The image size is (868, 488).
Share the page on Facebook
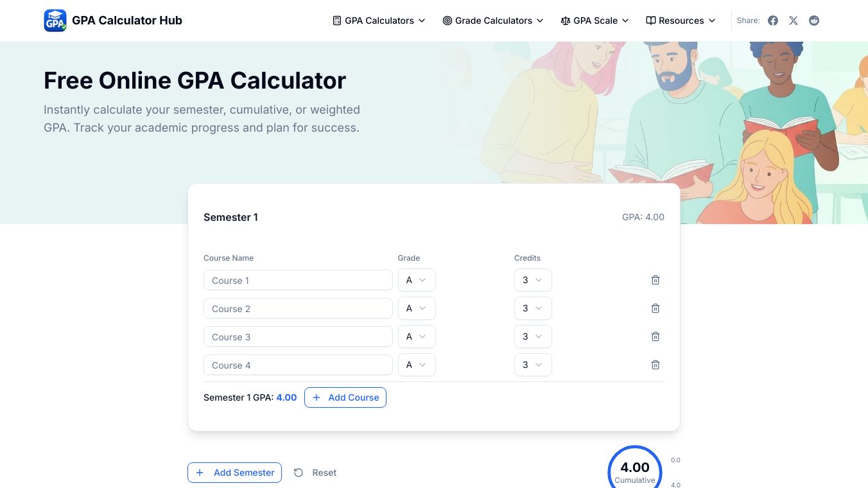[x=773, y=21]
